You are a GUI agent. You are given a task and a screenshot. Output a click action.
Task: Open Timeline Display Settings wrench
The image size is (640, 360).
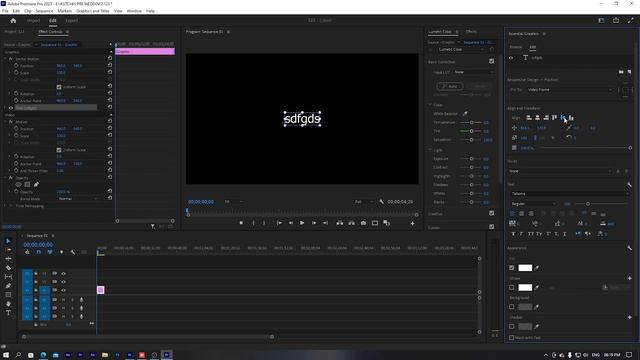pos(73,252)
